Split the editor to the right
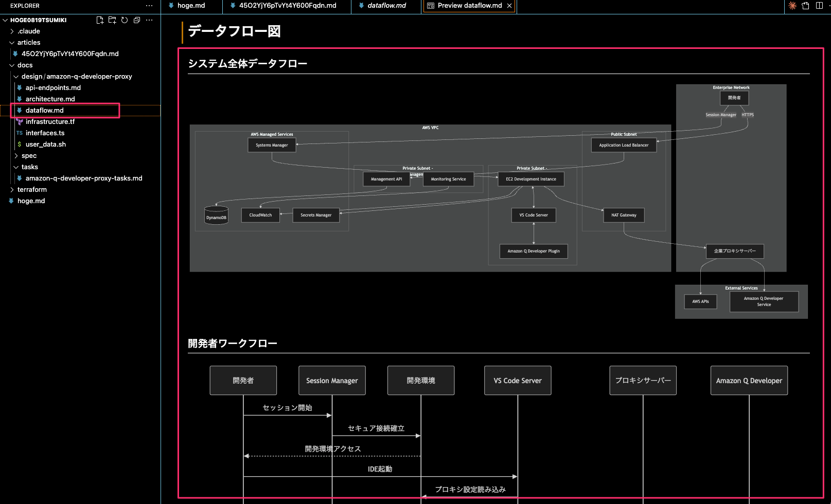Image resolution: width=831 pixels, height=504 pixels. coord(819,6)
